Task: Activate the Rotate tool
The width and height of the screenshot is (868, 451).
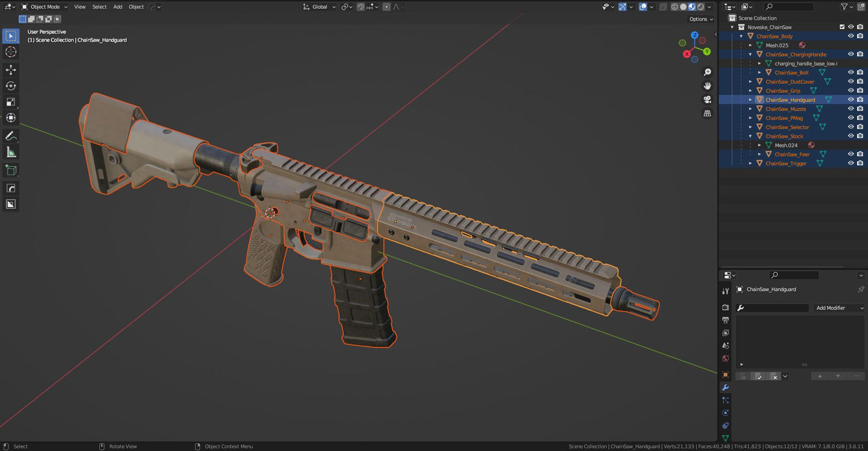Action: (11, 86)
